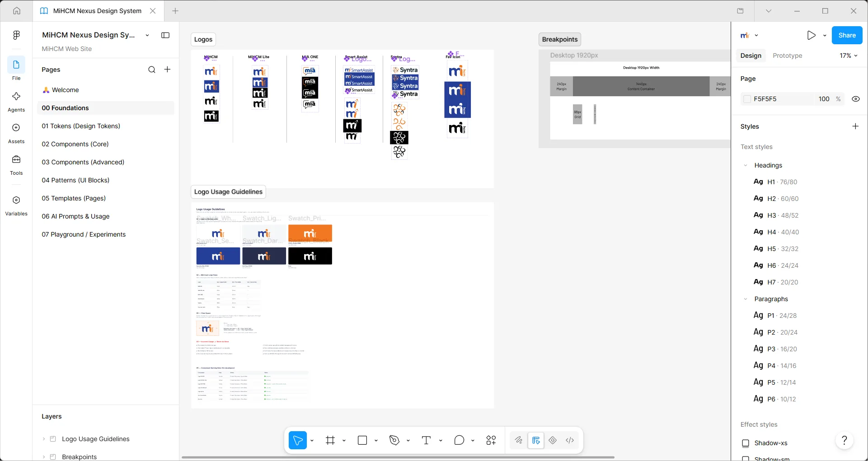
Task: Click the page color swatch F5F5F5
Action: [x=747, y=99]
